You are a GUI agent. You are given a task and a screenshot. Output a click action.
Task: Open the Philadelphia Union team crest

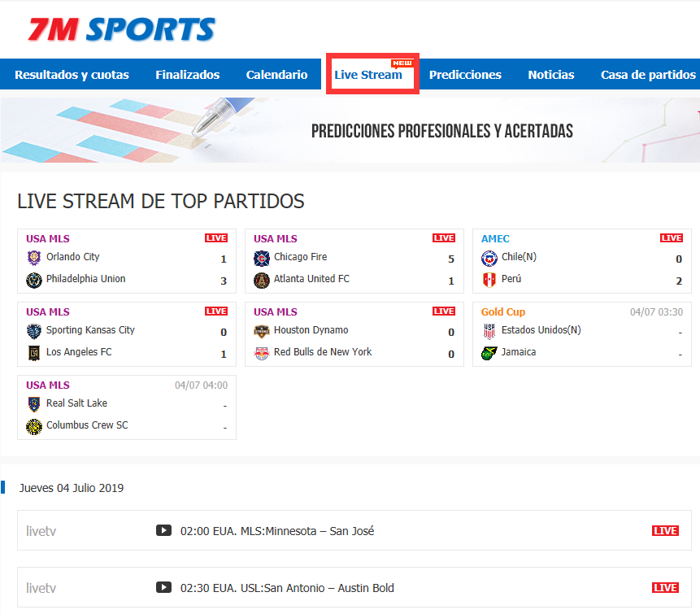click(34, 280)
